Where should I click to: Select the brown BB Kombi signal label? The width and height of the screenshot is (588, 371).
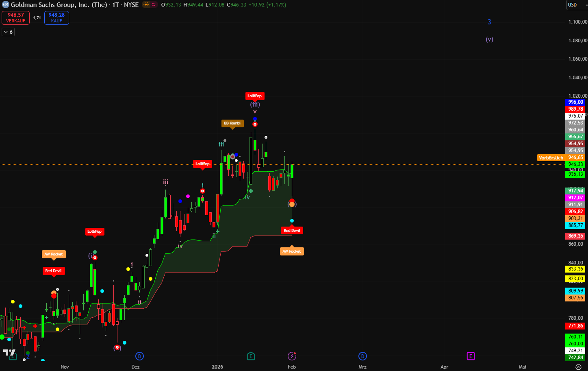coord(232,123)
